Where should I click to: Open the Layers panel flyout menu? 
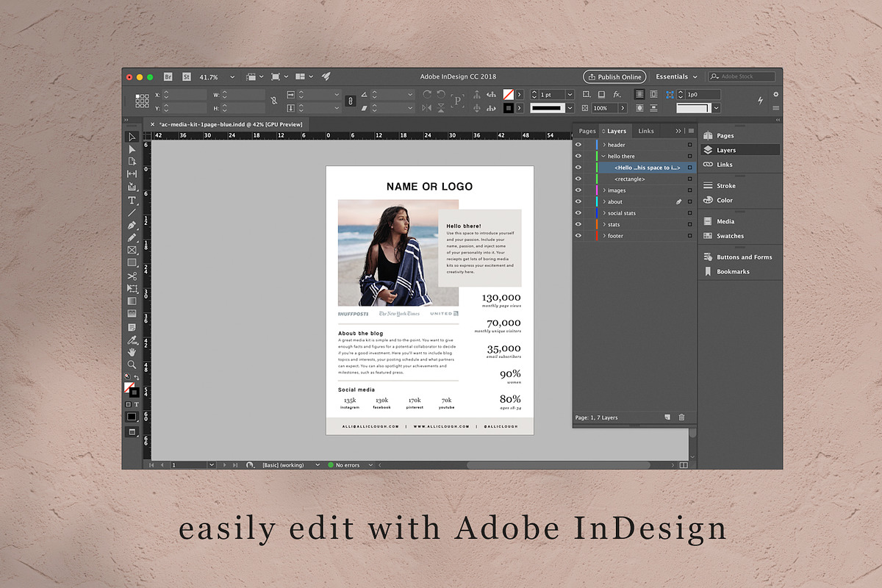point(691,131)
